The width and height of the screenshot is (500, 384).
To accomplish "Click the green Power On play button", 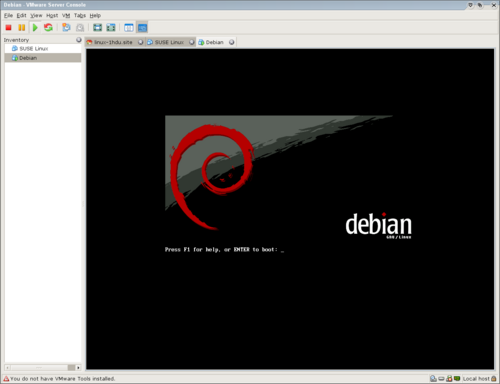I will (x=35, y=27).
